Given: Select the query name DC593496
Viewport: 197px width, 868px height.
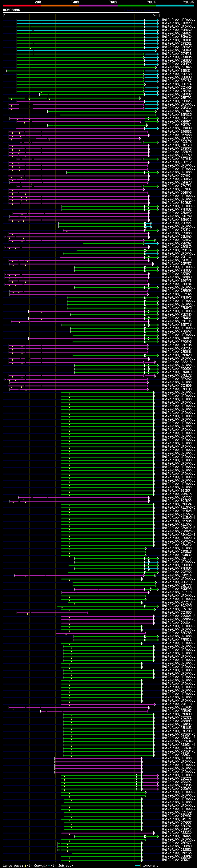Looking at the screenshot, I should [11, 10].
